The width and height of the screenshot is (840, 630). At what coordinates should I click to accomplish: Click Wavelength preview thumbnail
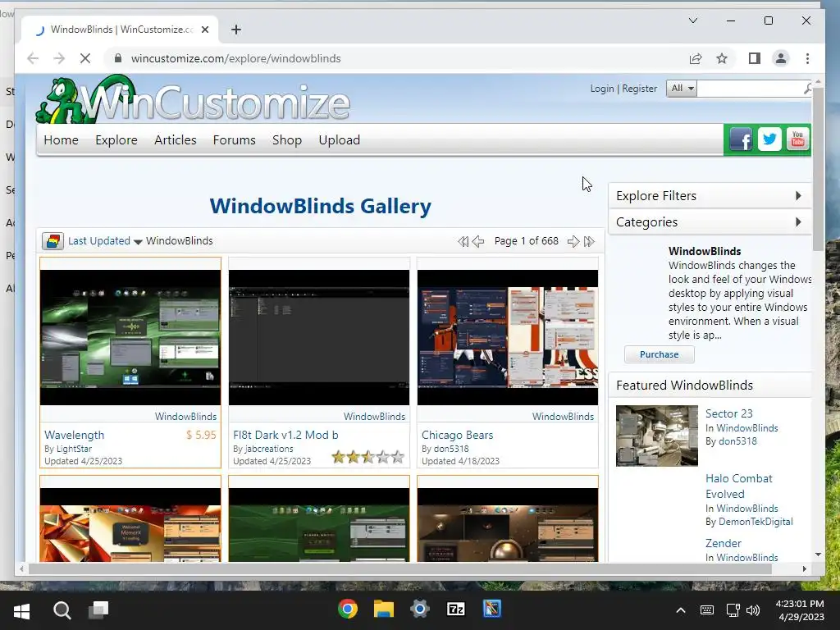pyautogui.click(x=130, y=337)
